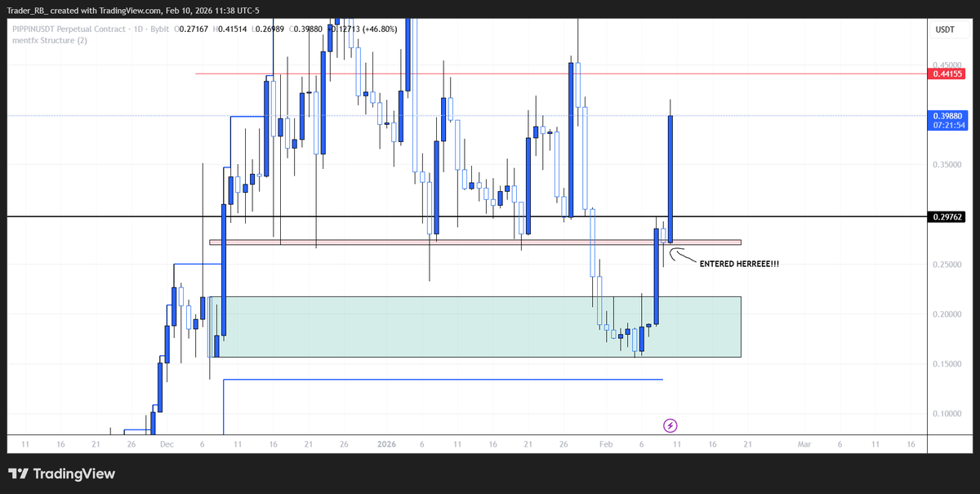Select the Feb label on time axis
This screenshot has width=980, height=494.
(606, 444)
